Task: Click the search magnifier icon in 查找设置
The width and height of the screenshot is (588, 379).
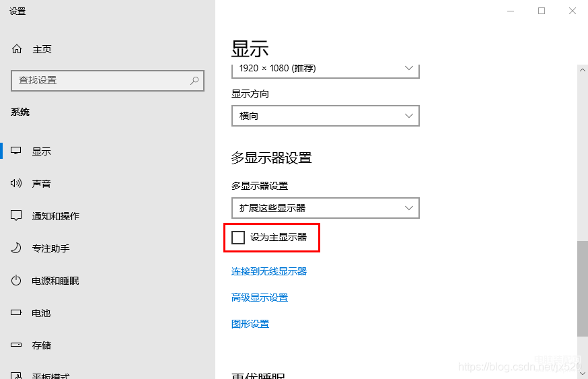Action: click(x=194, y=80)
